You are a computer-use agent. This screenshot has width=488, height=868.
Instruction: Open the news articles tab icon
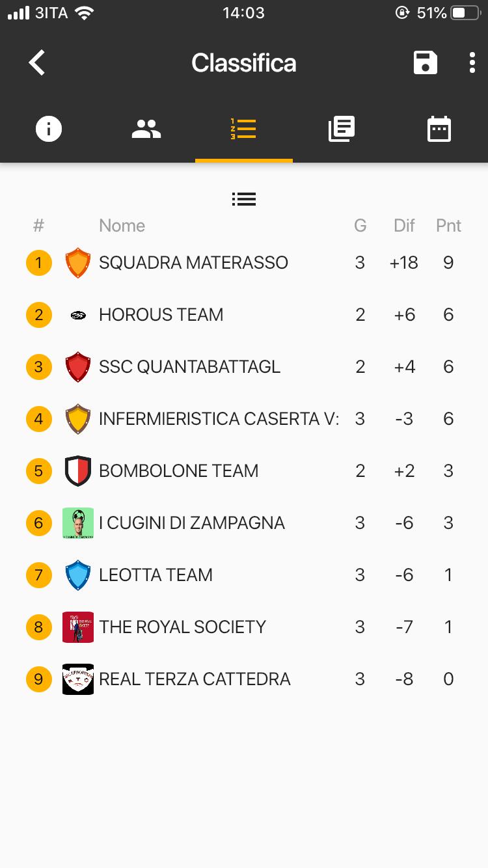click(342, 129)
